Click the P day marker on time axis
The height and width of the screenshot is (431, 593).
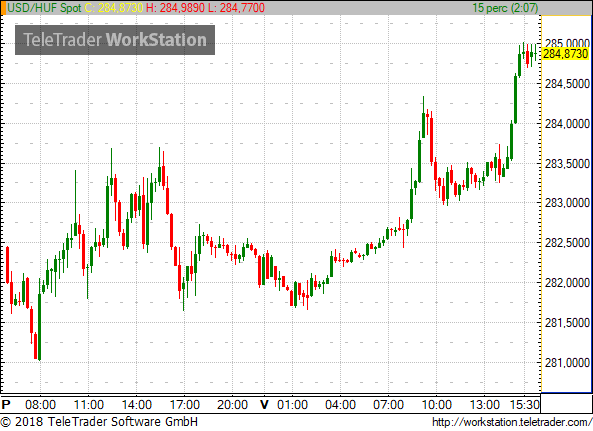(x=6, y=405)
